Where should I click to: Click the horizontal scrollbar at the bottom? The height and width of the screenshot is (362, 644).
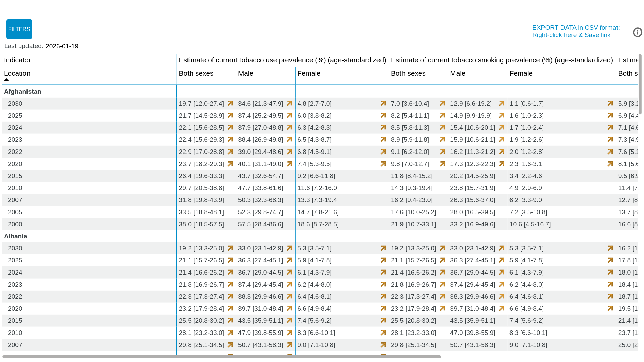click(x=222, y=357)
